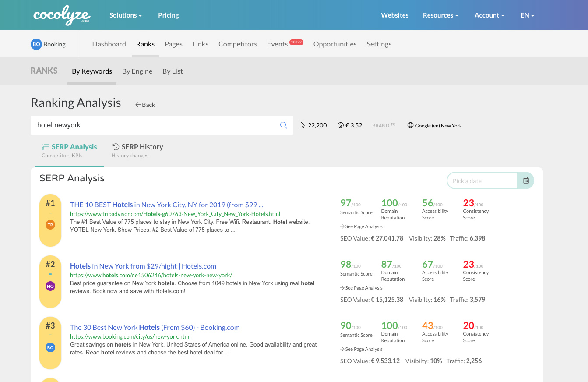The width and height of the screenshot is (588, 382).
Task: Open the Links tab
Action: click(x=201, y=44)
